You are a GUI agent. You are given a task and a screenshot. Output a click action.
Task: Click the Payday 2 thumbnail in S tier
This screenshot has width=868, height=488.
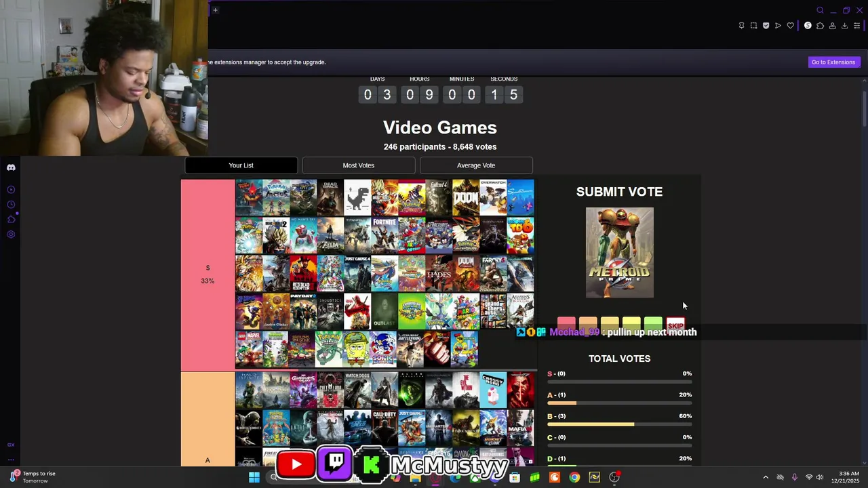303,311
